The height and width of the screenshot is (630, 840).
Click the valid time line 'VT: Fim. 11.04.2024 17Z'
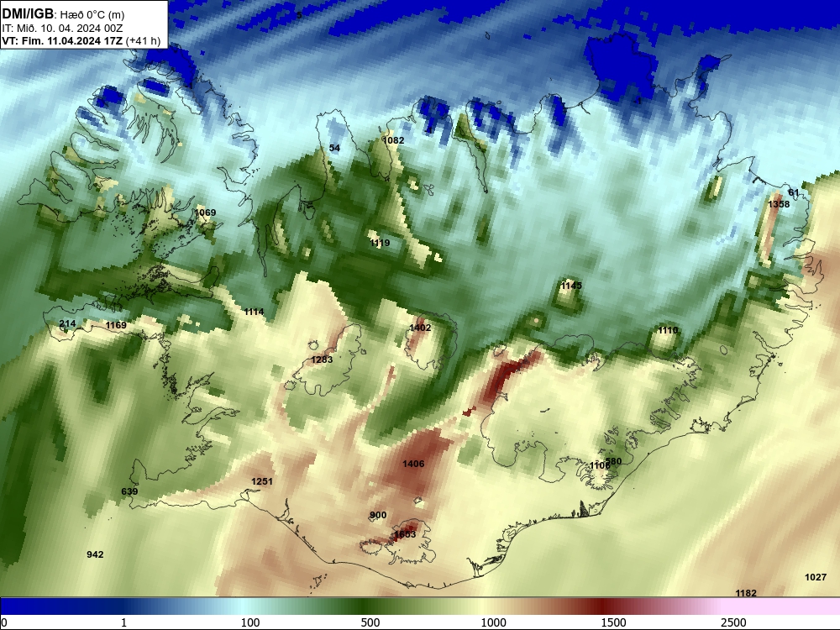pyautogui.click(x=62, y=40)
